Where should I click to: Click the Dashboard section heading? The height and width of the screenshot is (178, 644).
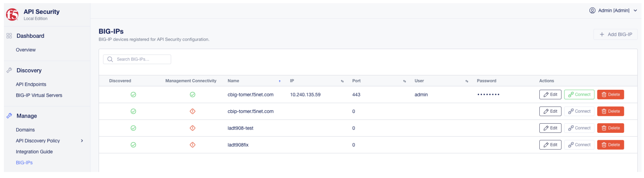click(30, 36)
